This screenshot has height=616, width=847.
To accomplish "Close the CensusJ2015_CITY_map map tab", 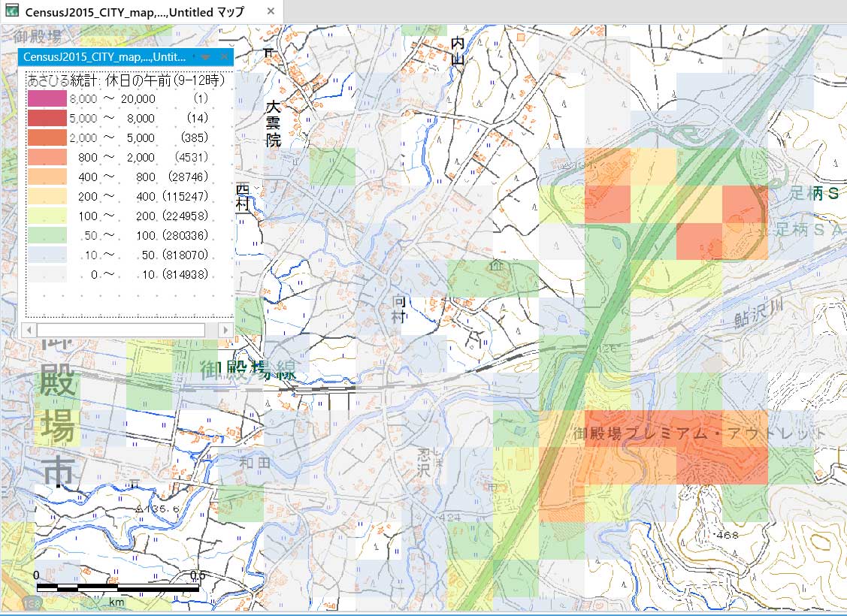I will click(x=271, y=12).
